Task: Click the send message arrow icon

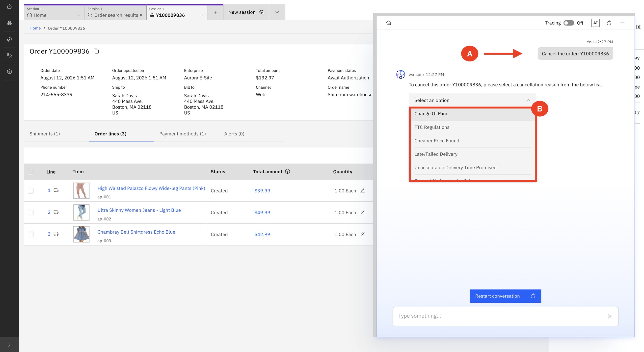Action: pos(610,316)
